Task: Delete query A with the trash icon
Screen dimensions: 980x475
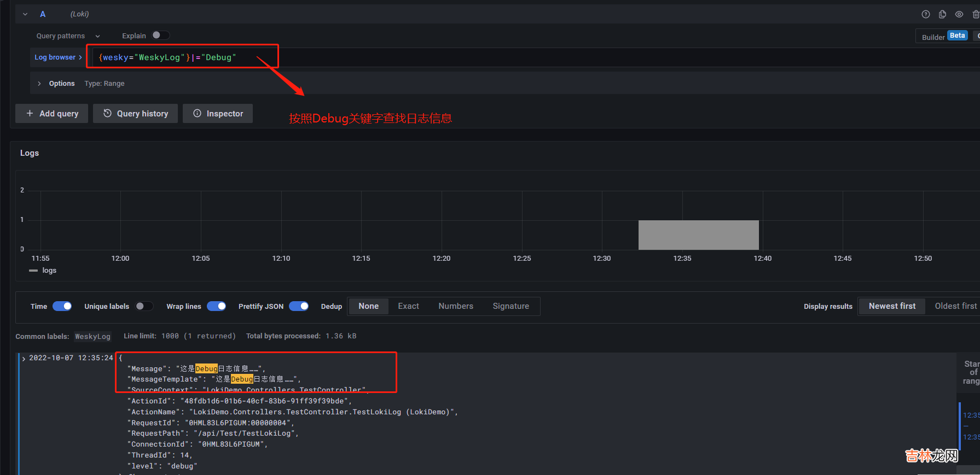Action: click(x=975, y=14)
